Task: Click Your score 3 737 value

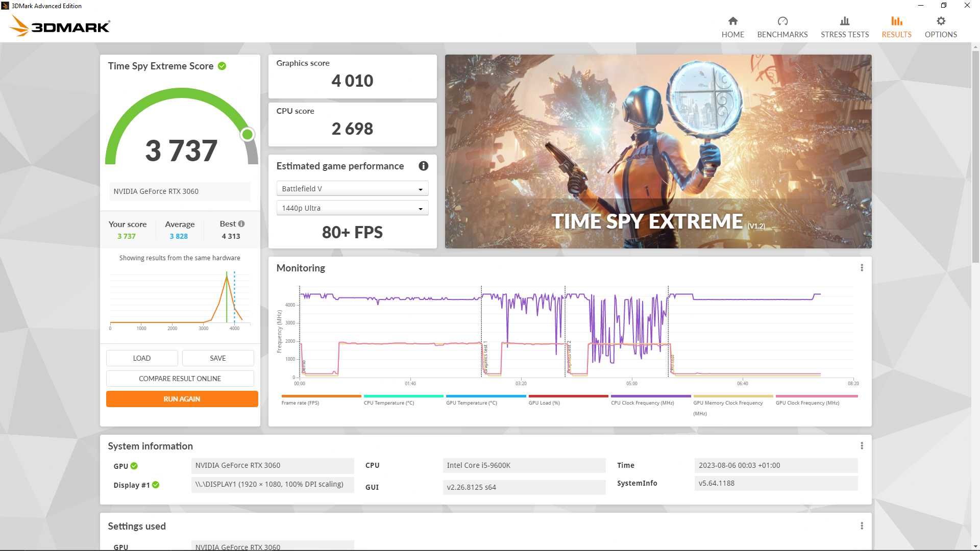Action: 127,236
